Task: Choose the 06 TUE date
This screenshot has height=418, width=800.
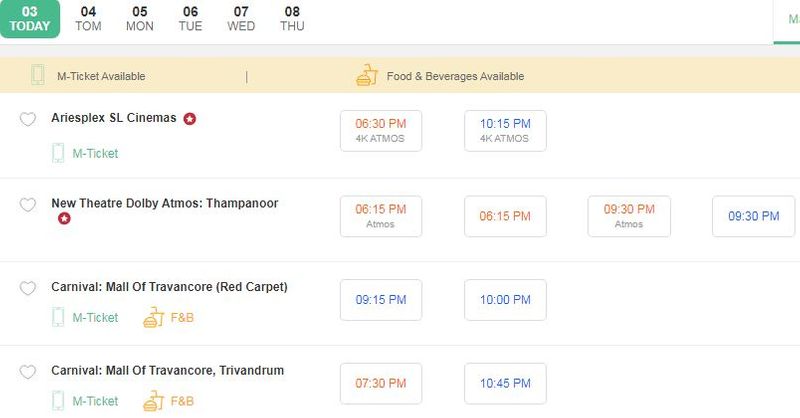Action: (x=190, y=19)
